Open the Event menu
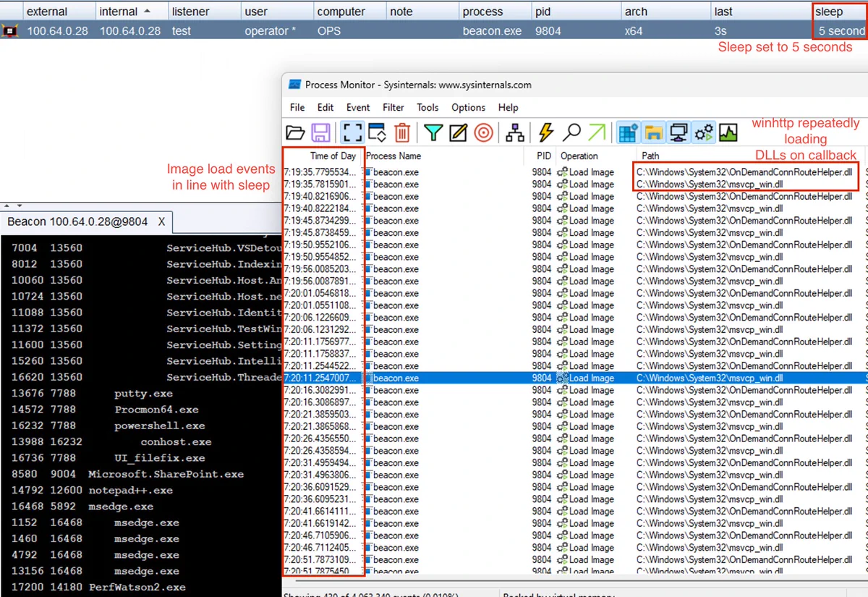 pyautogui.click(x=358, y=107)
